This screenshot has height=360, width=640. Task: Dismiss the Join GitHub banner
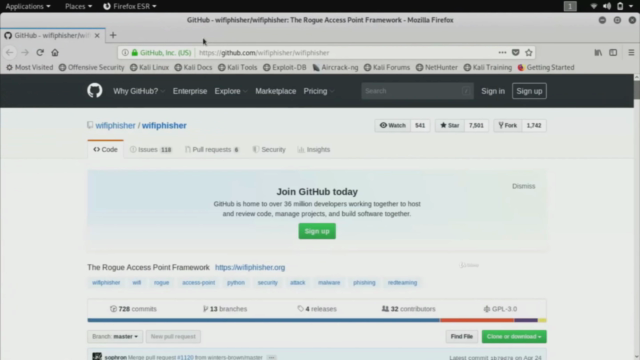[x=524, y=186]
